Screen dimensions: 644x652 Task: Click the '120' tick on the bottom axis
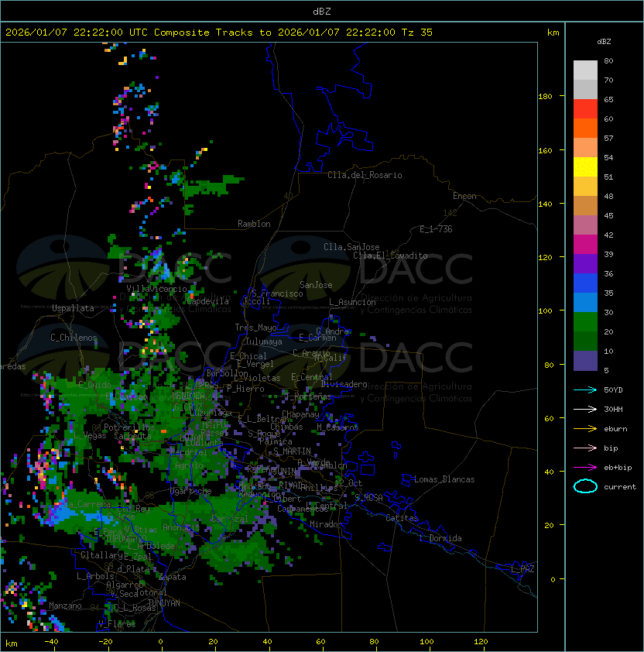(x=481, y=642)
